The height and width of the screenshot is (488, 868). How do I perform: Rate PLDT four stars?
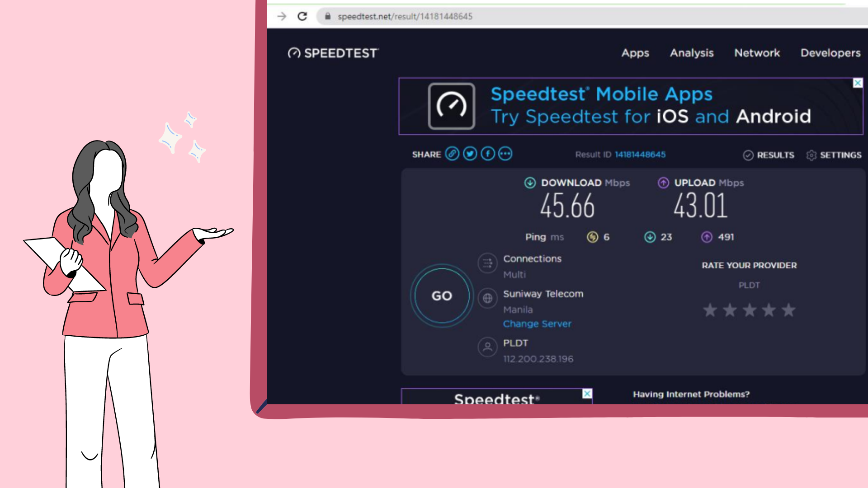[769, 310]
